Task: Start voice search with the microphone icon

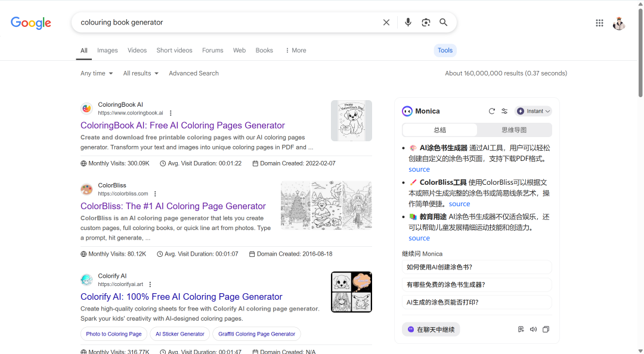Action: (408, 23)
